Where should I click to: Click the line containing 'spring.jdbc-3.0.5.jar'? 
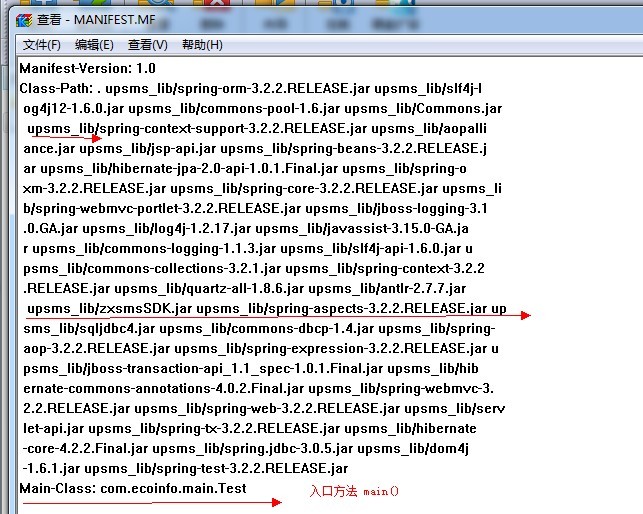[246, 449]
